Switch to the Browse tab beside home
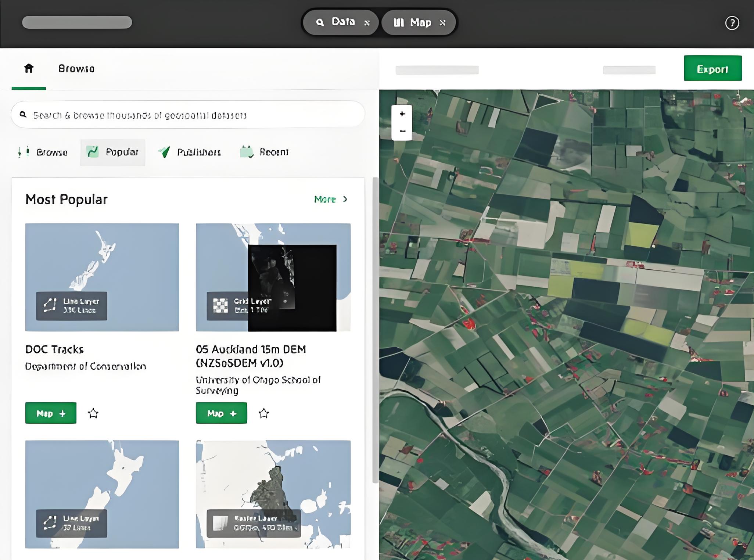Image resolution: width=754 pixels, height=560 pixels. tap(76, 69)
